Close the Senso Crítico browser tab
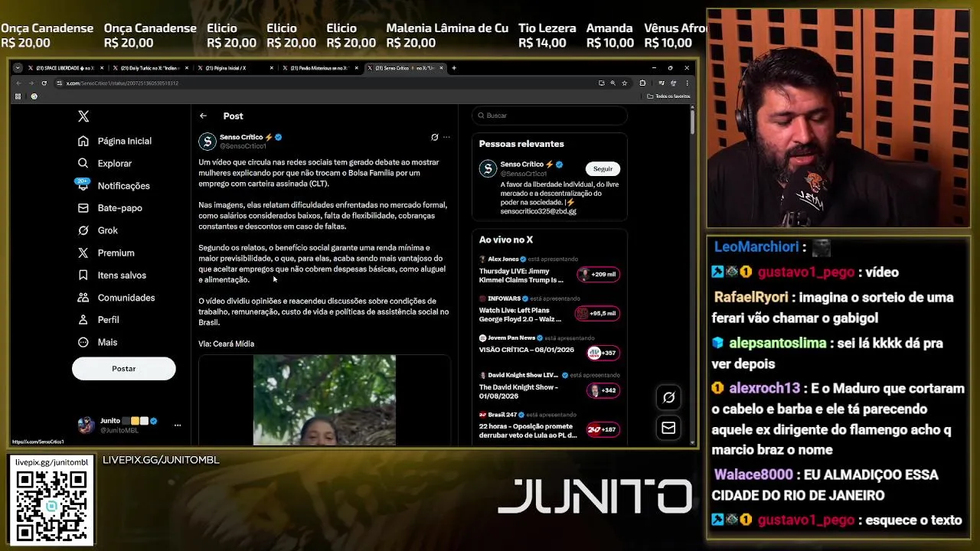 (x=441, y=68)
